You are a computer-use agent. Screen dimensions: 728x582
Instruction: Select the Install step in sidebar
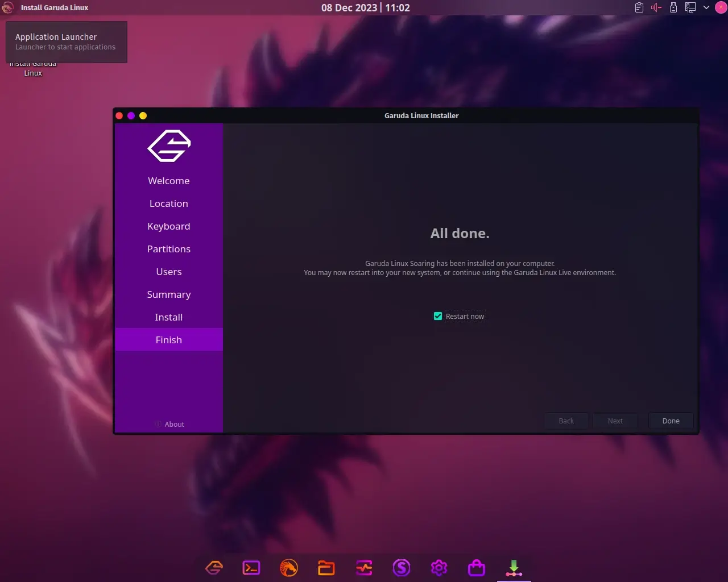coord(169,317)
